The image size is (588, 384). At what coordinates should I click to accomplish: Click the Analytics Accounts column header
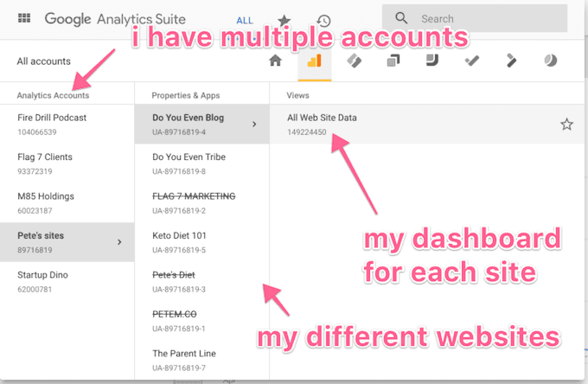[x=53, y=95]
